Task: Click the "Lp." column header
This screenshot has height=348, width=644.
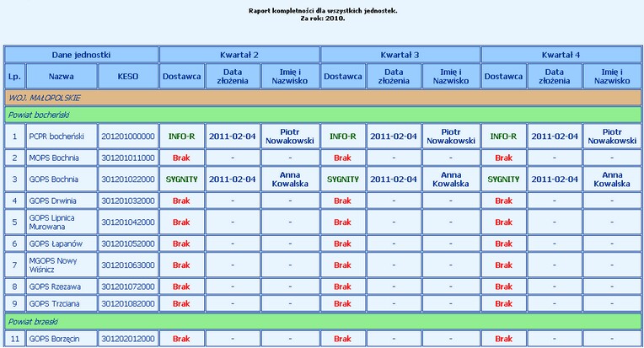Action: 13,76
